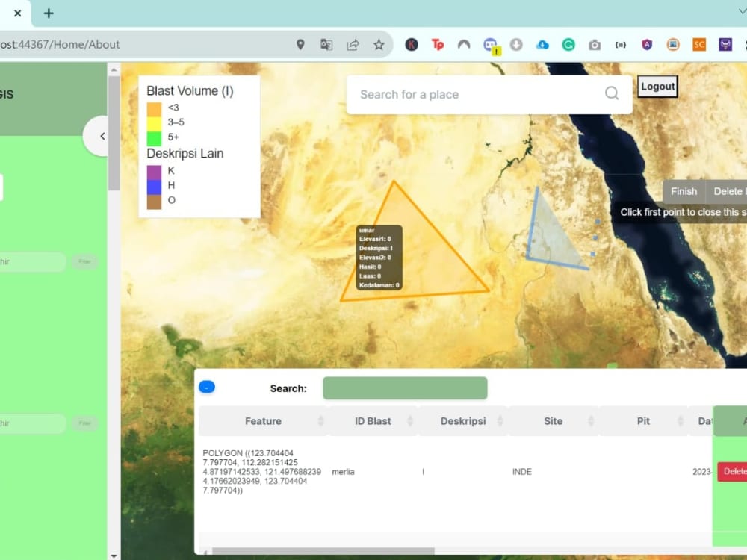
Task: Click the green table Search input
Action: coord(405,388)
